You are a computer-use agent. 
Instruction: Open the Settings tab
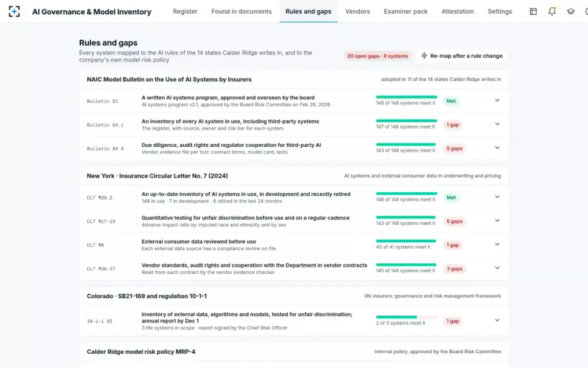(x=500, y=11)
